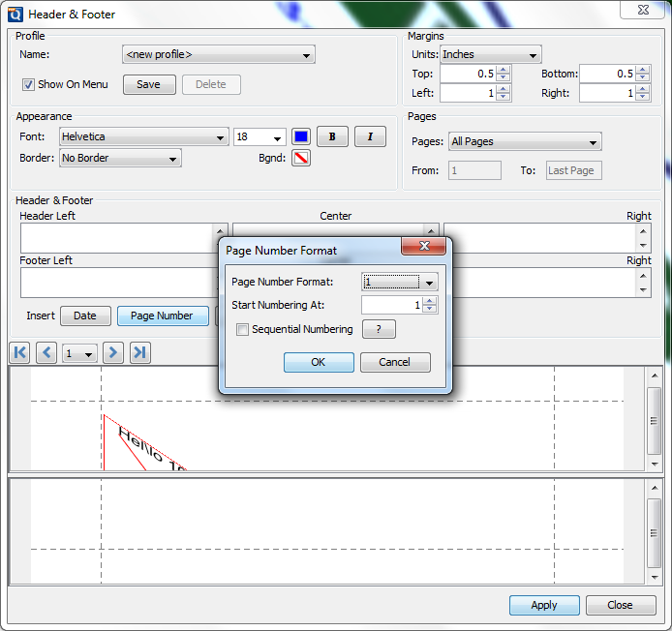This screenshot has height=631, width=672.
Task: Insert Date button click
Action: [85, 315]
